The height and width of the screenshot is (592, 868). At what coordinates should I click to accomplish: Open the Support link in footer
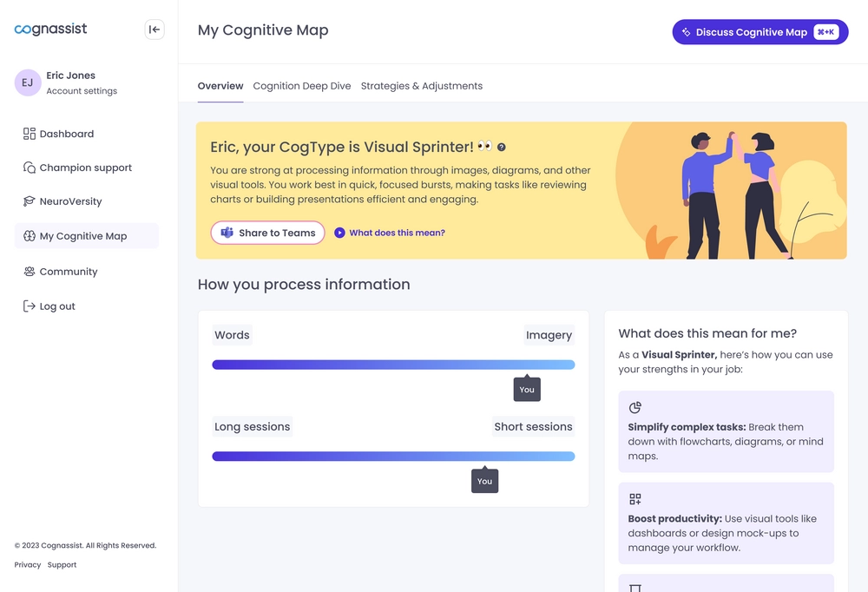tap(62, 565)
